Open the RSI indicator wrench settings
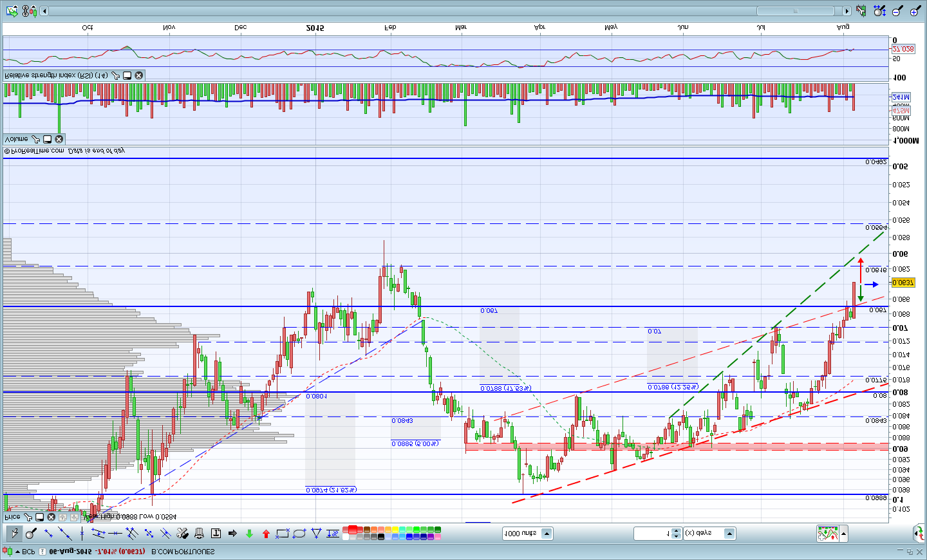927x560 pixels. tap(116, 76)
